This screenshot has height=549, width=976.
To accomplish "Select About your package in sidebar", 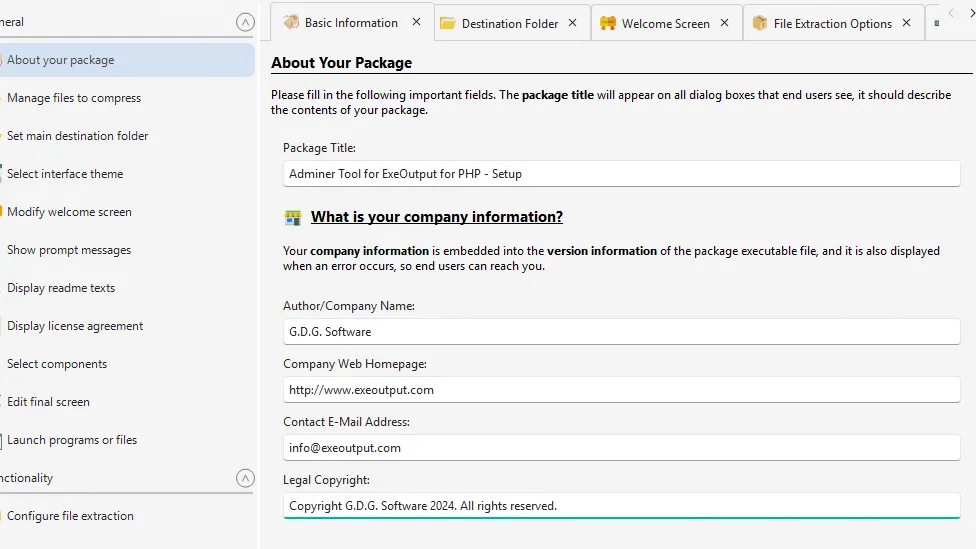I will pyautogui.click(x=126, y=60).
